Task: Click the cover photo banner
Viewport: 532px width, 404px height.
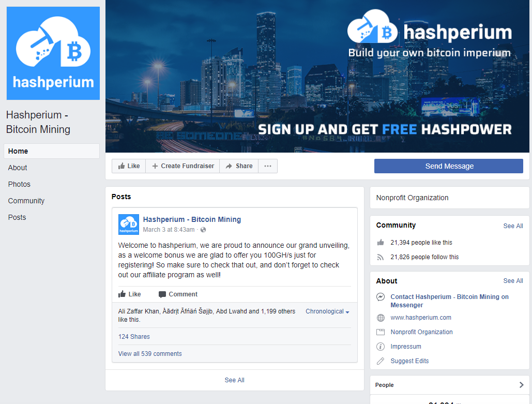Action: coord(317,76)
